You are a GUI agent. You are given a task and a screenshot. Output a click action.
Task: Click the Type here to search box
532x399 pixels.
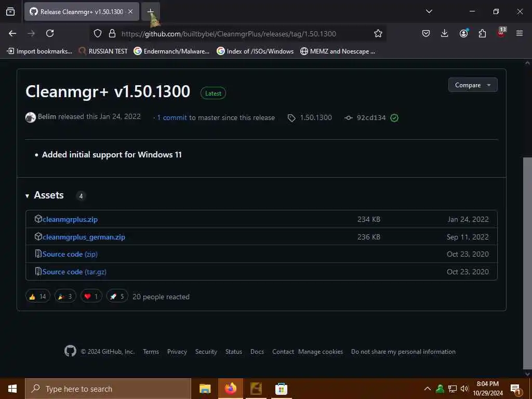pyautogui.click(x=108, y=389)
